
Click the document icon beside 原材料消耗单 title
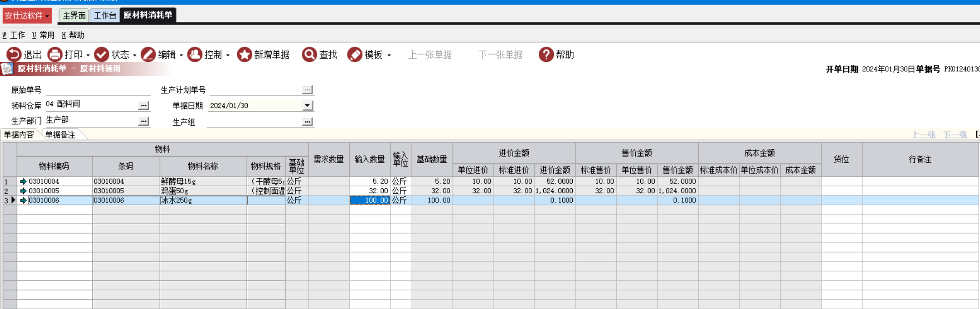coord(7,69)
